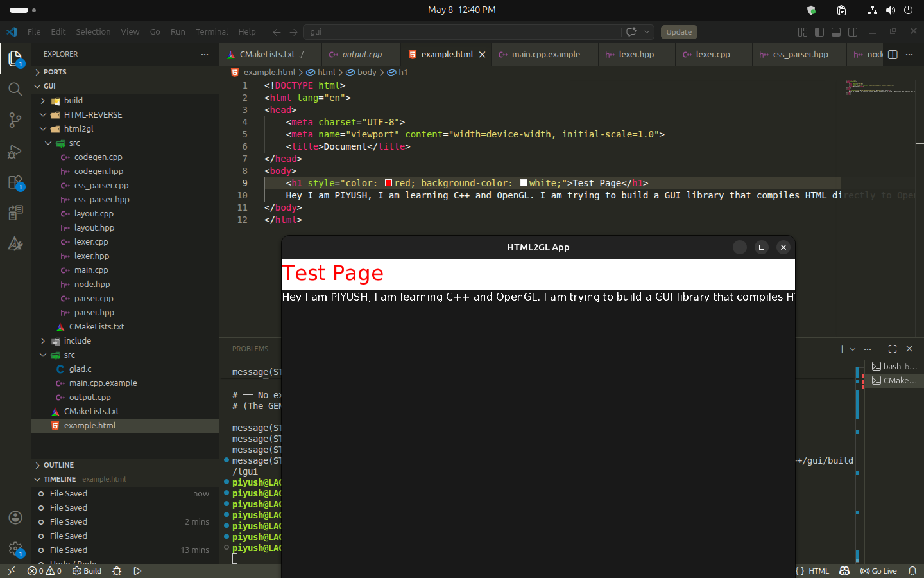Open the Extensions view
Image resolution: width=924 pixels, height=578 pixels.
(x=15, y=182)
